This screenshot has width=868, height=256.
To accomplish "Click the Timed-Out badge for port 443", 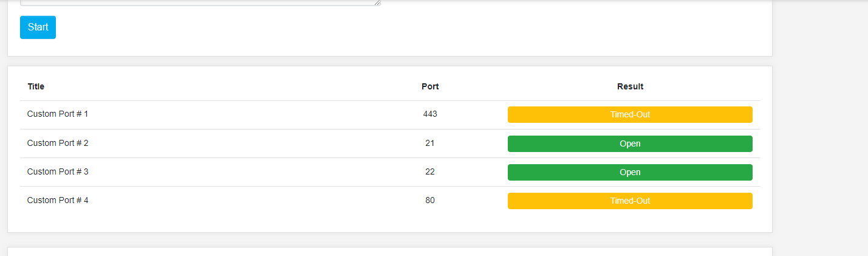I will (x=630, y=114).
